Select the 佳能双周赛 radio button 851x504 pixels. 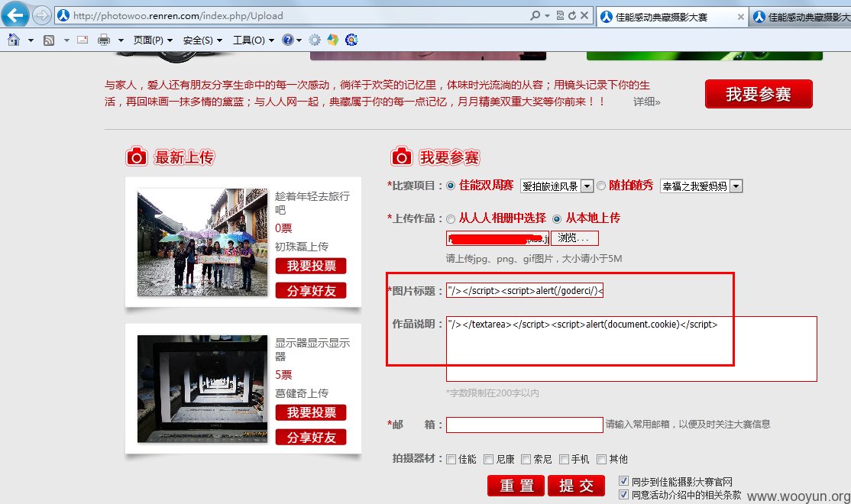pyautogui.click(x=451, y=186)
